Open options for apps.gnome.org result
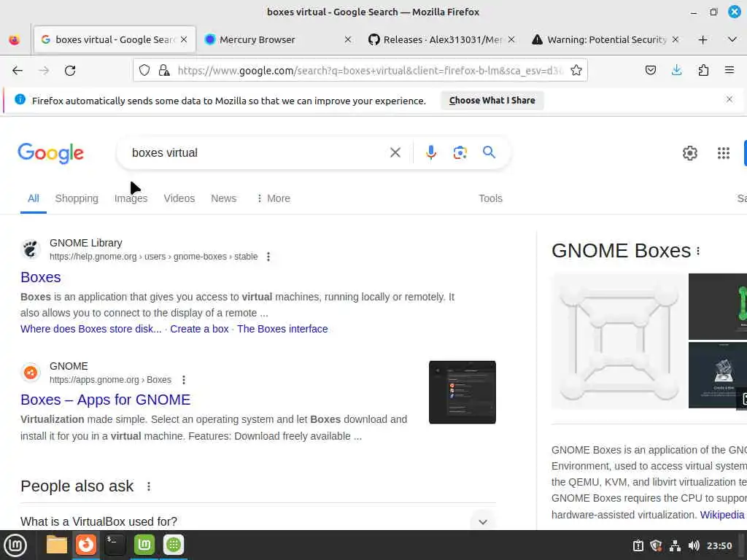The image size is (747, 560). point(183,379)
